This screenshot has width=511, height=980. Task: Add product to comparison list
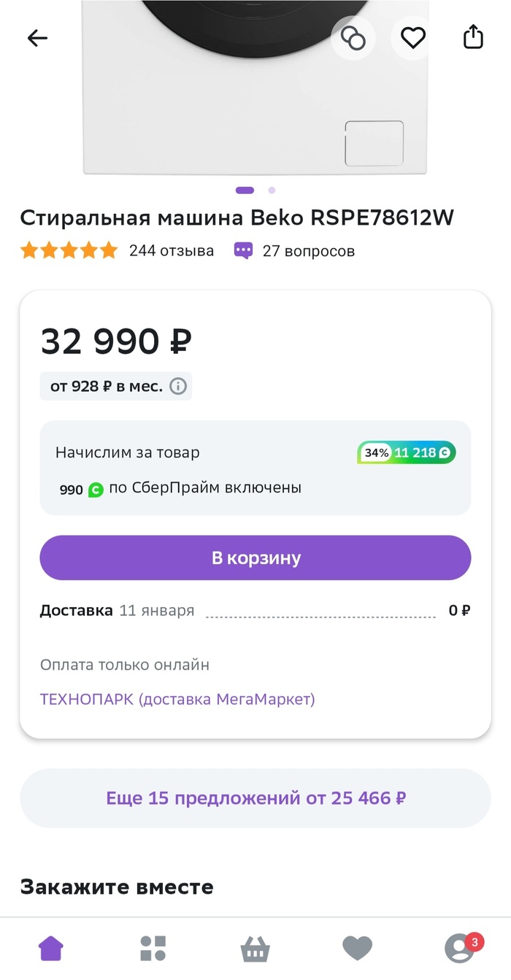[353, 38]
